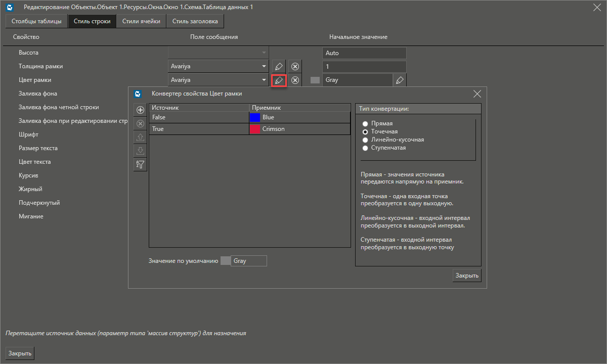Click the Crimson color swatch
607x364 pixels.
(255, 128)
